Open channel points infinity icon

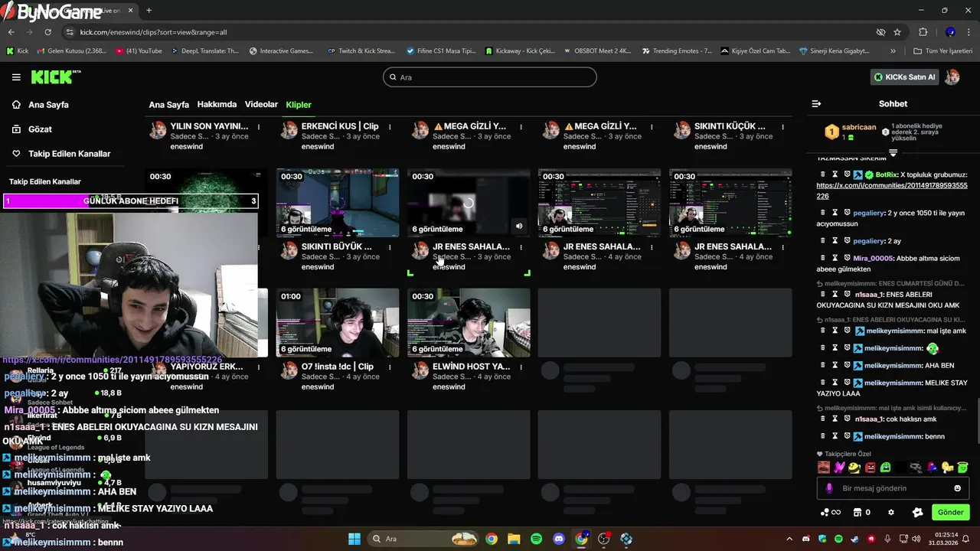[x=831, y=512]
